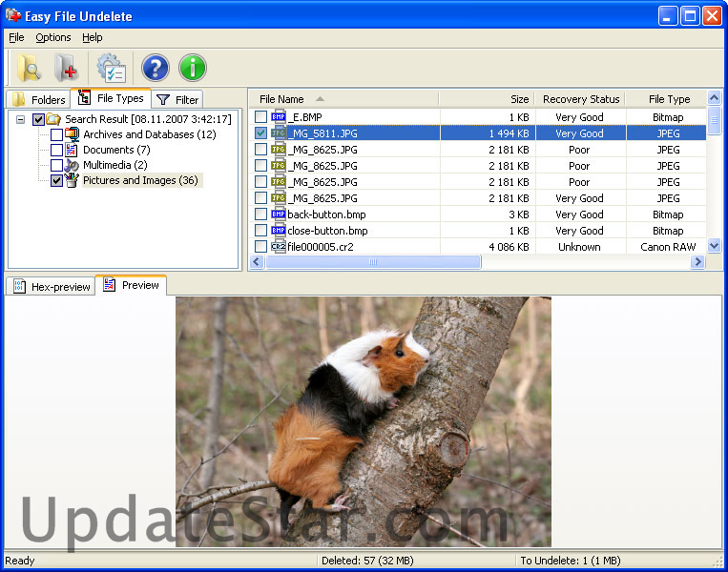Sort by the Size column header
728x572 pixels.
point(487,99)
